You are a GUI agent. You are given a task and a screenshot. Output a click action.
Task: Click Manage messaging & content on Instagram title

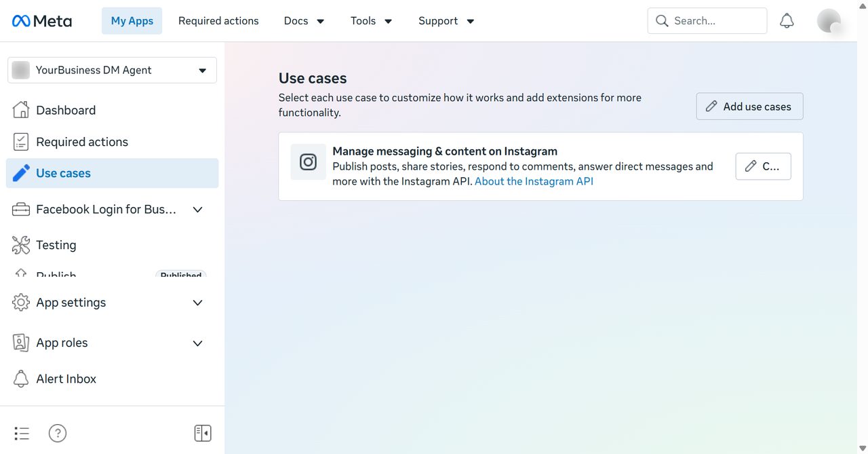[445, 151]
